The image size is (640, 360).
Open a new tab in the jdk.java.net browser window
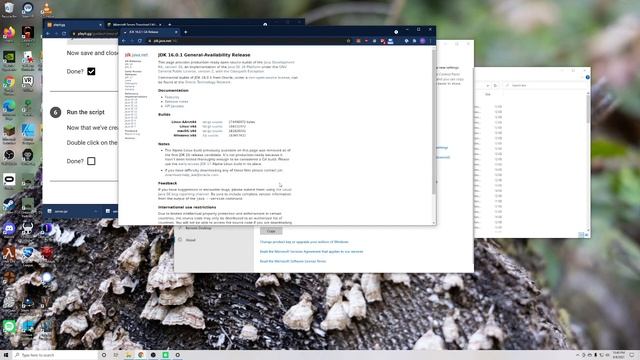(x=185, y=32)
